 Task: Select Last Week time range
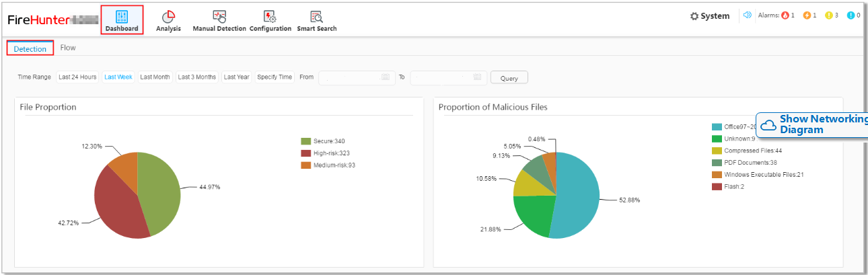point(118,77)
